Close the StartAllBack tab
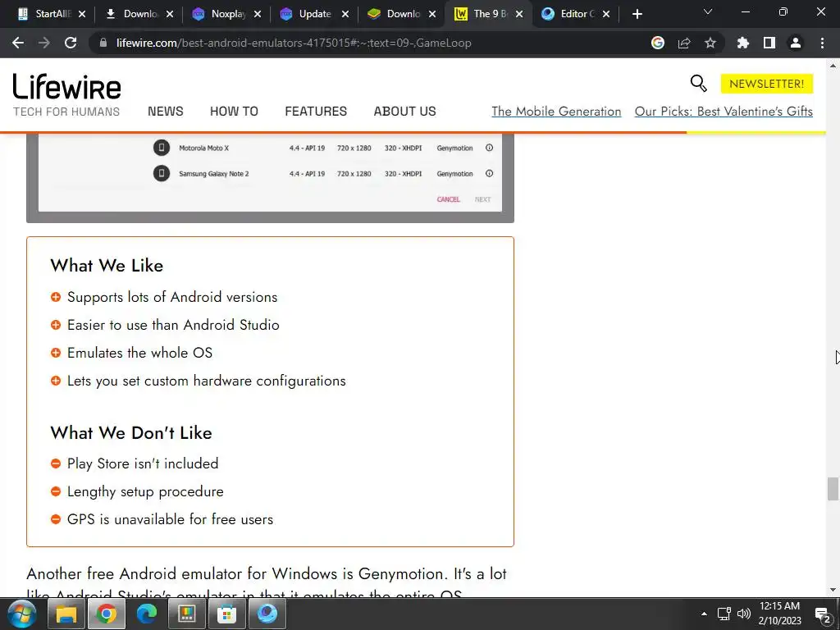Screen dimensions: 840x630 coord(82,14)
